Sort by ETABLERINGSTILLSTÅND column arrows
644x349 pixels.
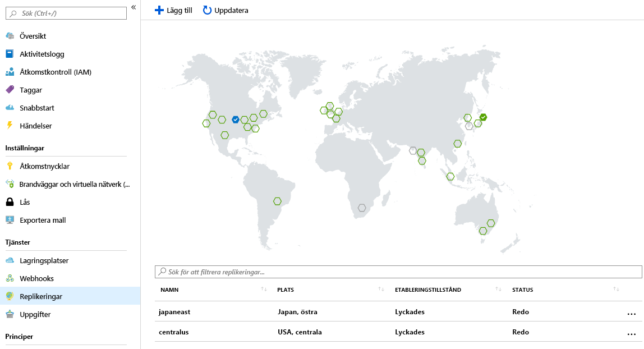pos(498,290)
